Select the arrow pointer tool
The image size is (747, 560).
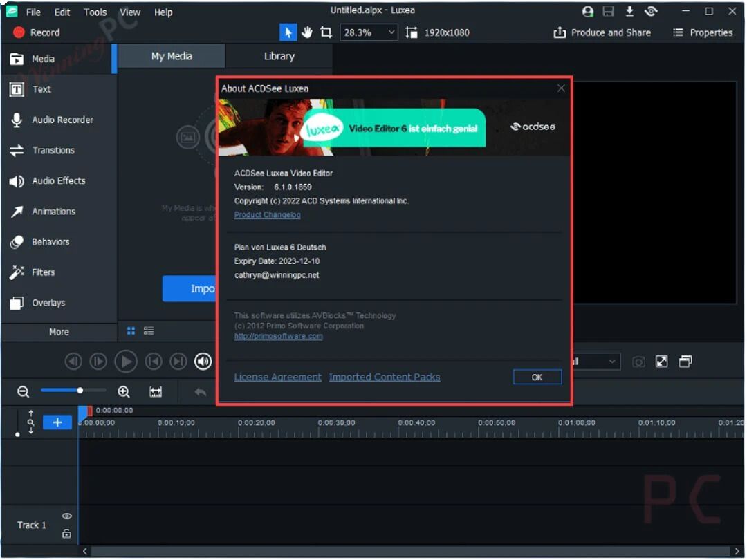[x=288, y=32]
